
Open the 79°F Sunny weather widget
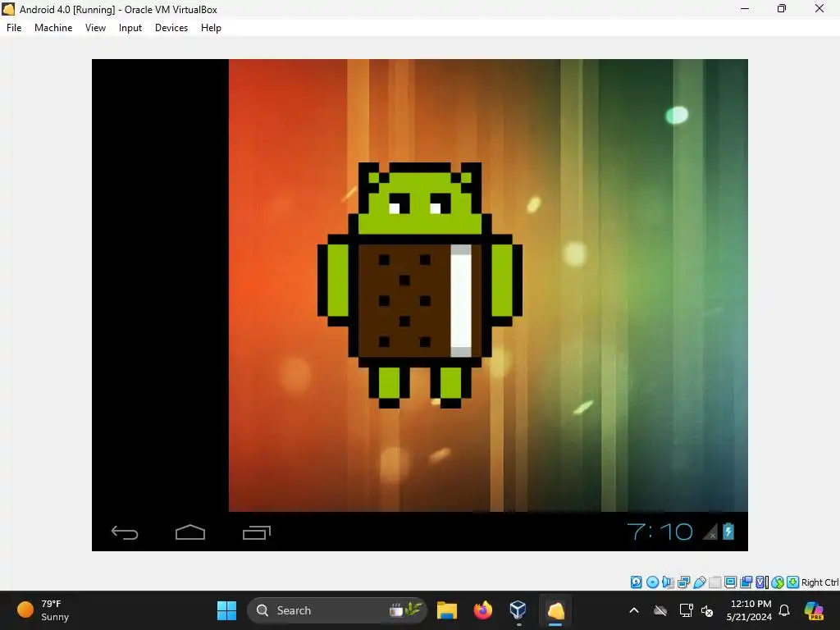(43, 610)
